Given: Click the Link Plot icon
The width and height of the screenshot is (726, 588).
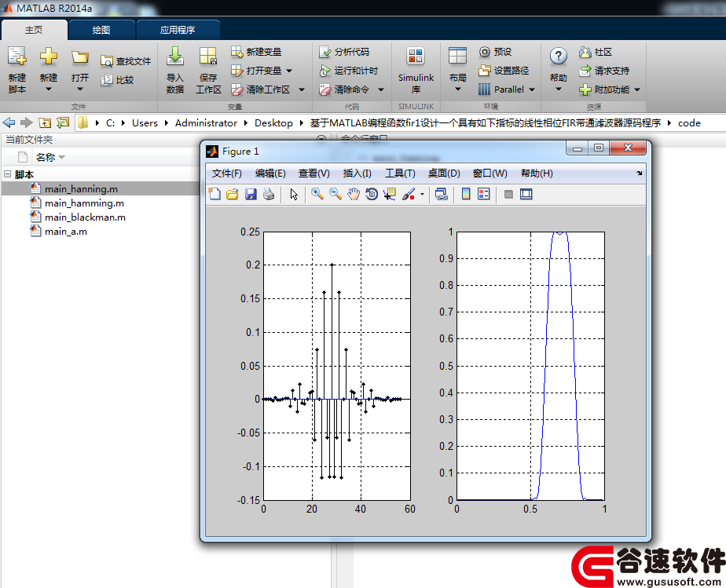Looking at the screenshot, I should click(442, 195).
